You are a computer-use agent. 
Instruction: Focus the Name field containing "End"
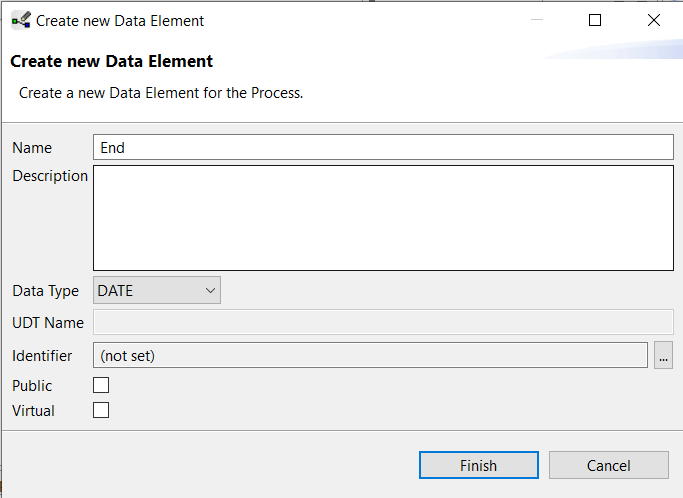tap(383, 147)
